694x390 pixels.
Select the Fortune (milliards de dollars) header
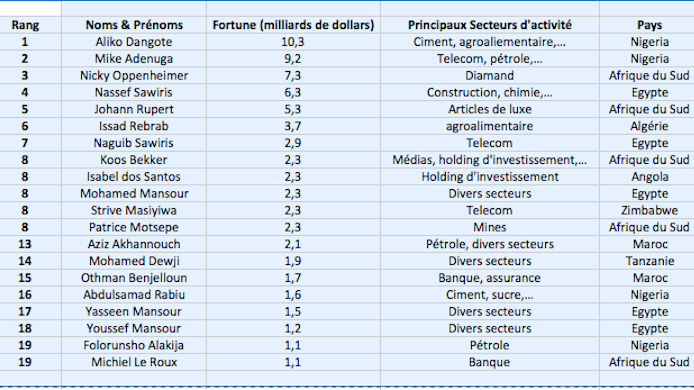(x=293, y=25)
